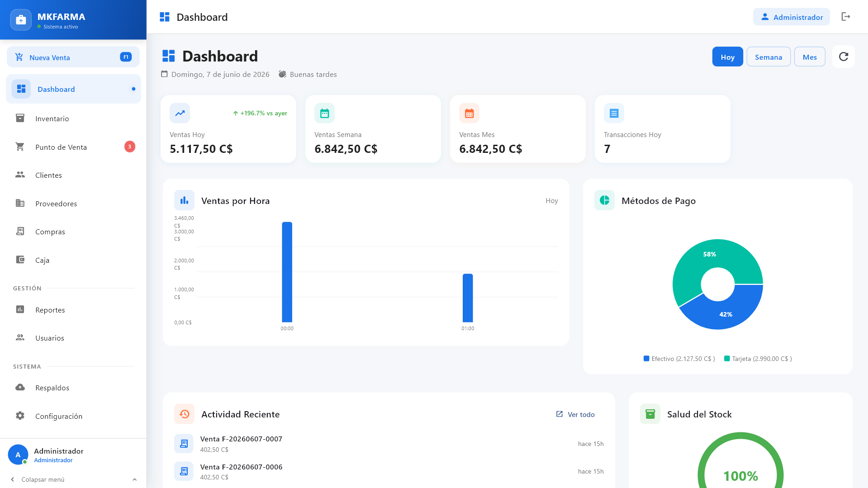Toggle Tarjeta legend teal swatch
Viewport: 868px width, 488px height.
pos(727,359)
